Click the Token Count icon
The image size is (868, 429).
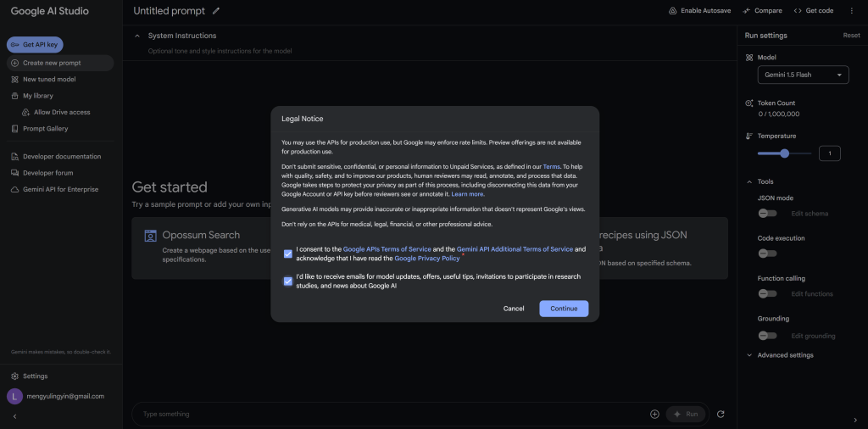749,103
